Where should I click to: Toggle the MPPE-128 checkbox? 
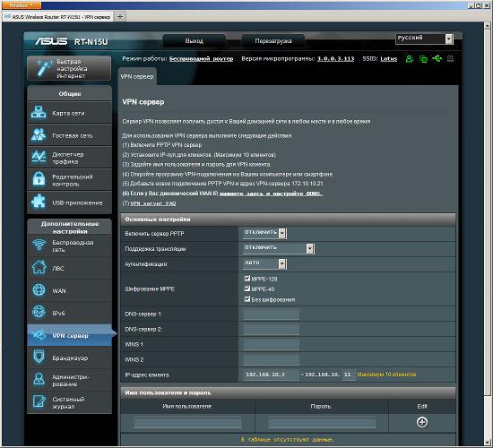pyautogui.click(x=247, y=279)
